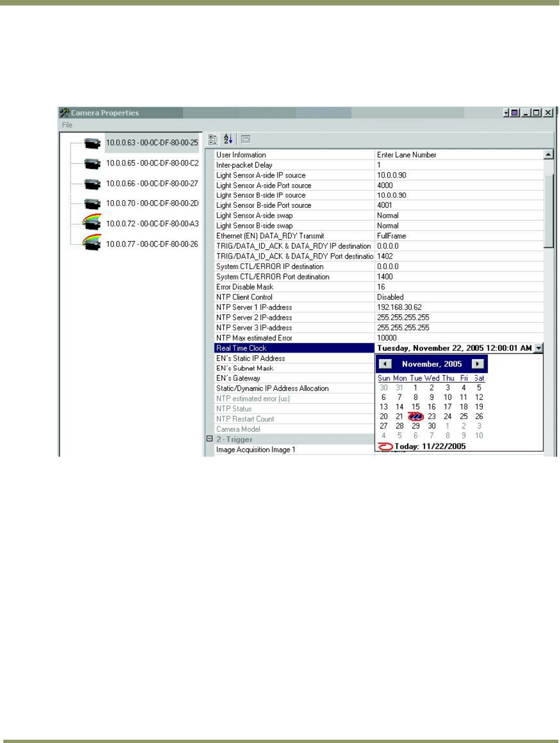The height and width of the screenshot is (743, 560).
Task: Select color camera icon for 10.0.0.72
Action: tap(92, 222)
